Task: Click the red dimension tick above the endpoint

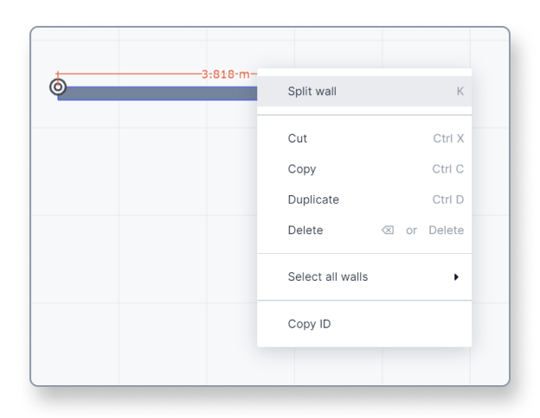Action: (x=58, y=76)
